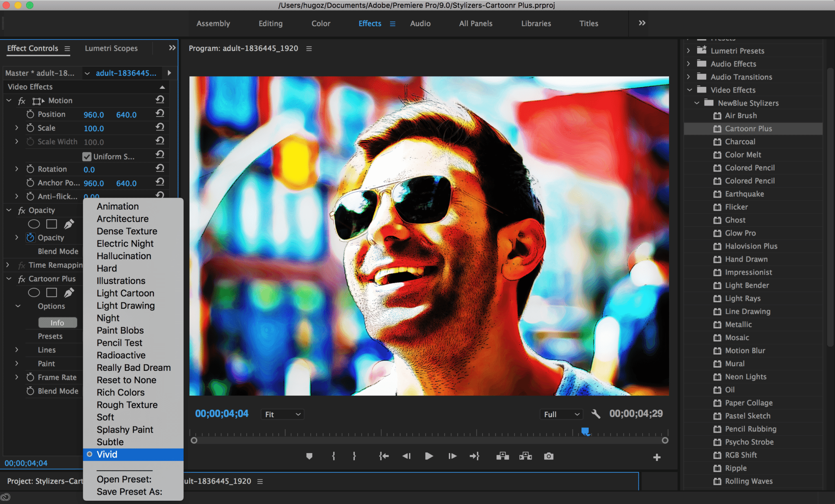Collapse the NewBlue Stylizers folder

697,103
